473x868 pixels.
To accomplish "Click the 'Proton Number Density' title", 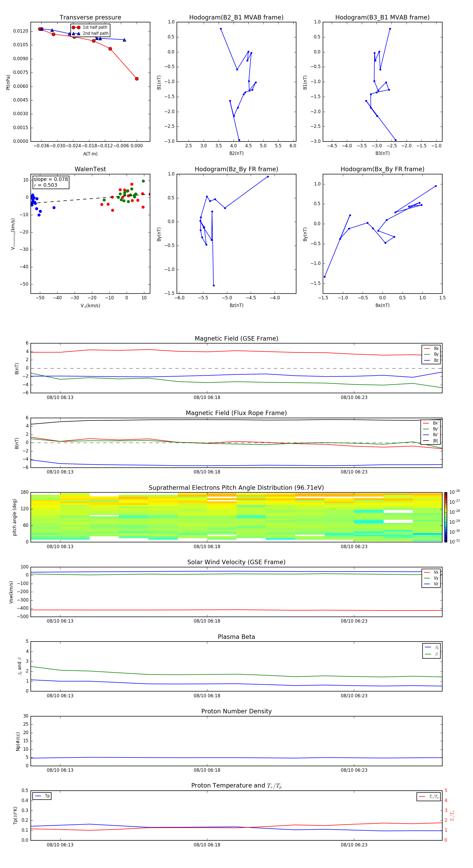I will 236,711.
